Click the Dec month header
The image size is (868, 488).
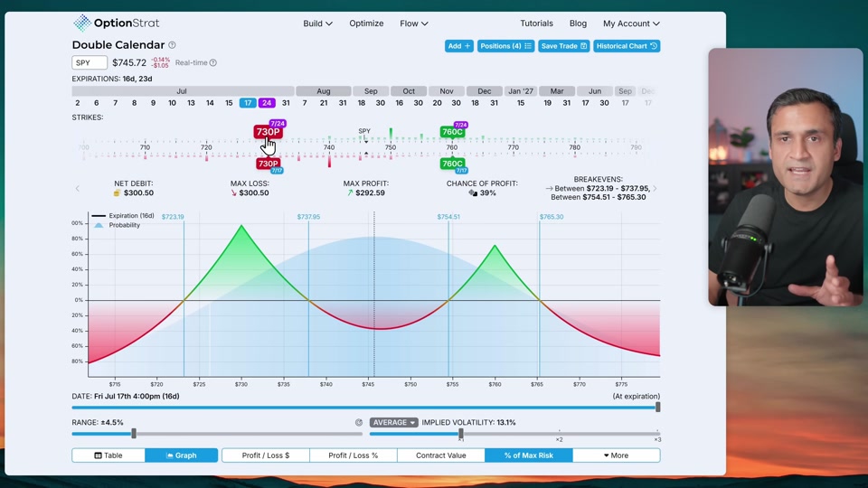[x=485, y=91]
